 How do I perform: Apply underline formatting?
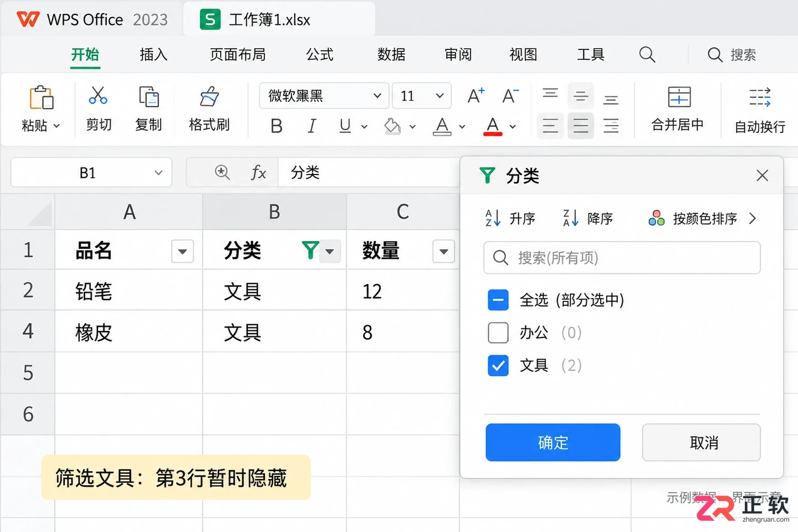pos(345,126)
